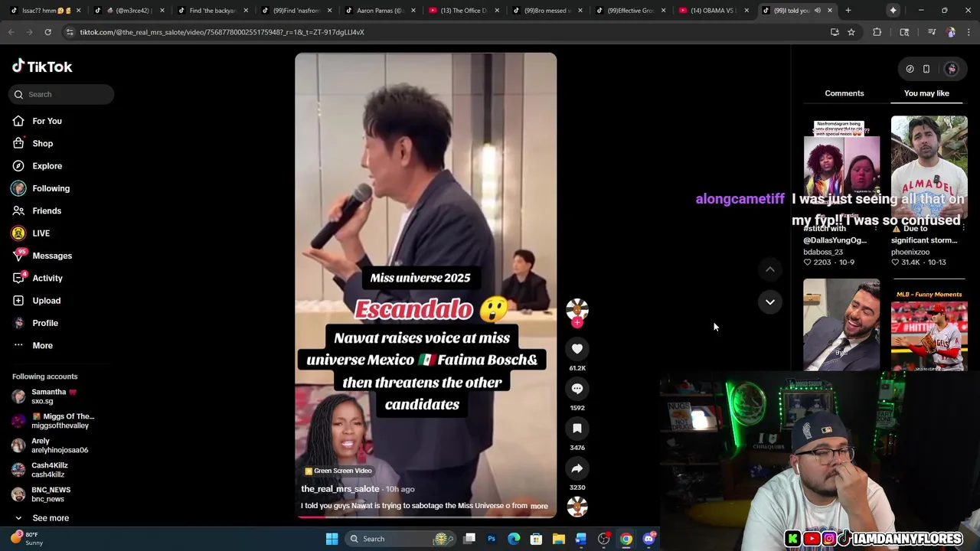Viewport: 980px width, 551px height.
Task: Open the For You feed
Action: pyautogui.click(x=37, y=121)
